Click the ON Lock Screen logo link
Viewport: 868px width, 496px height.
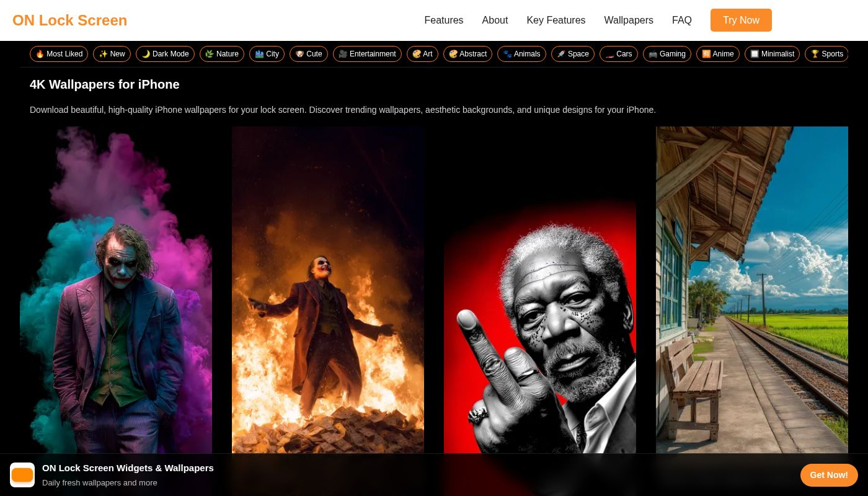tap(69, 20)
